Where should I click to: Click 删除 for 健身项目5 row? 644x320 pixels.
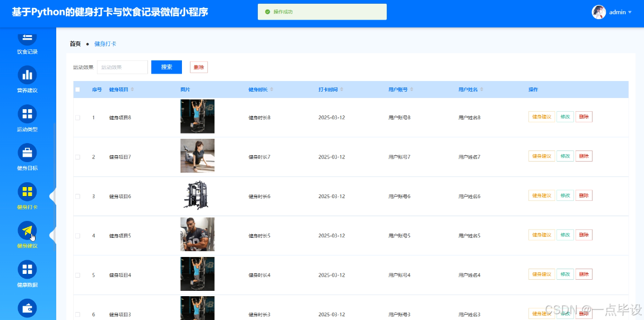click(x=584, y=235)
